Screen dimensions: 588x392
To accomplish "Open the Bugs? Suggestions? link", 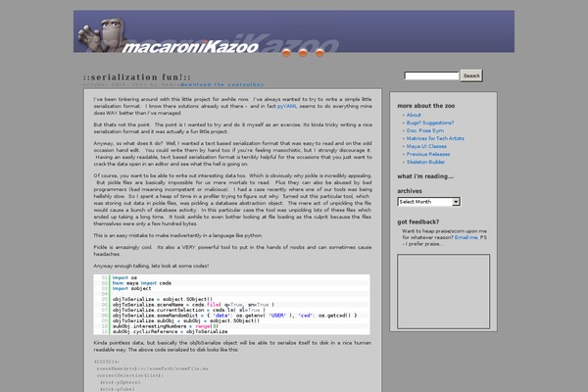I will pos(430,122).
